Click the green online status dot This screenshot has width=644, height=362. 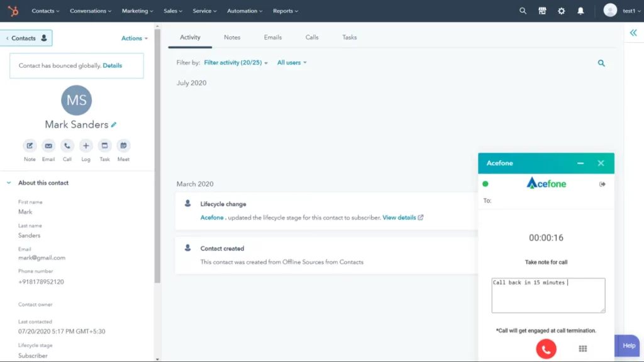tap(486, 184)
